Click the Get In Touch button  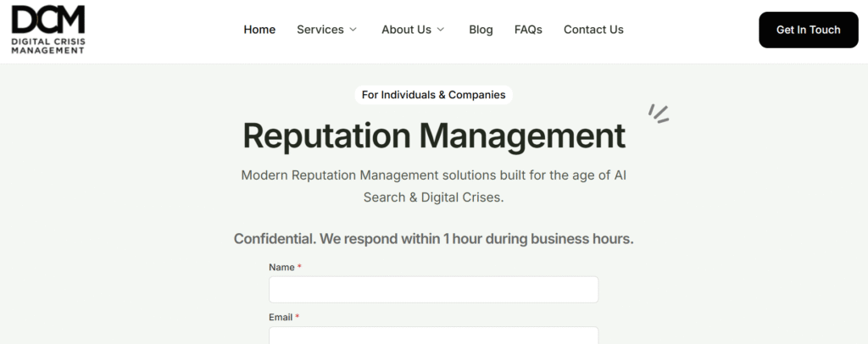click(808, 30)
